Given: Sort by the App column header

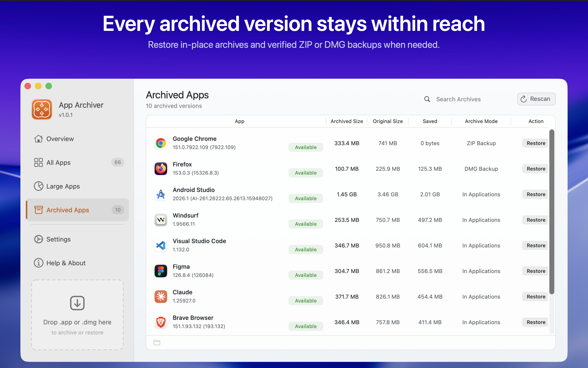Looking at the screenshot, I should (x=239, y=121).
